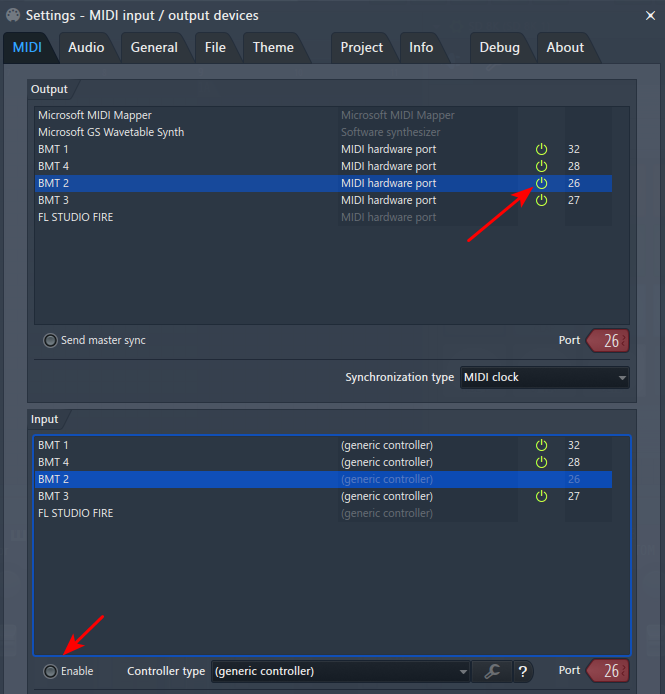Open the Project settings tab
665x694 pixels.
pos(361,47)
